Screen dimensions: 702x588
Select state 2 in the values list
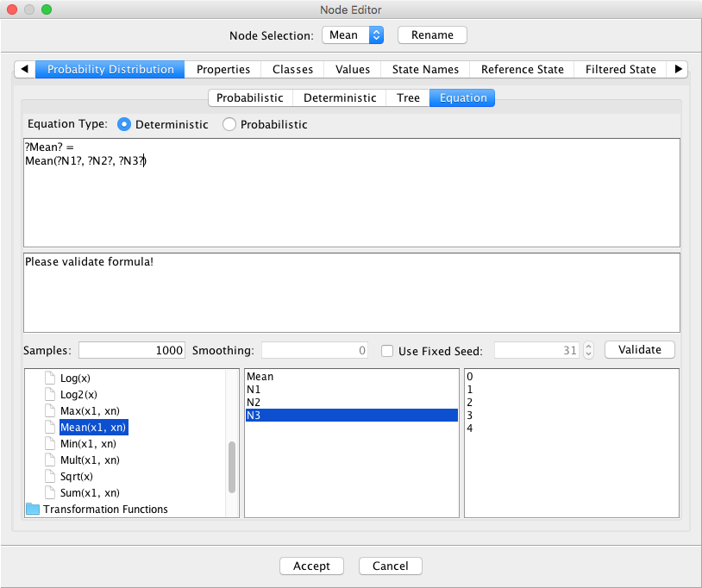coord(572,403)
